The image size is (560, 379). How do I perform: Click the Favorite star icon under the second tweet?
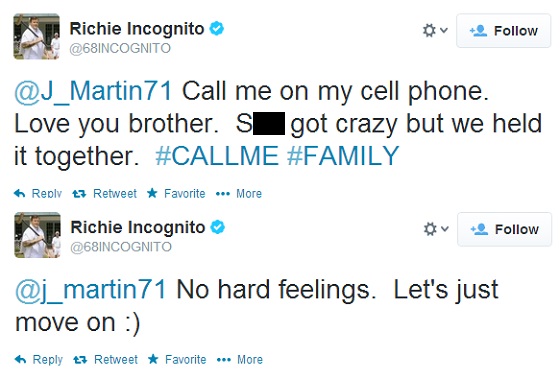pos(153,359)
